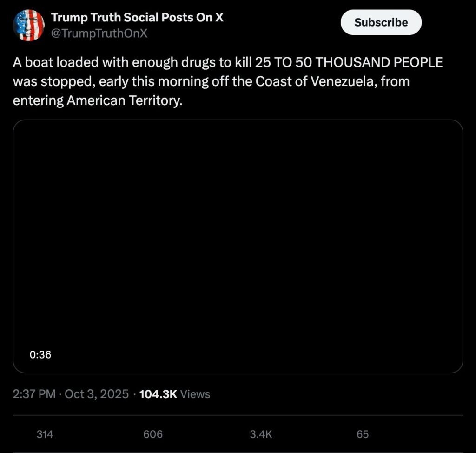This screenshot has width=476, height=453.
Task: Click the 606 reposts count
Action: tap(153, 434)
